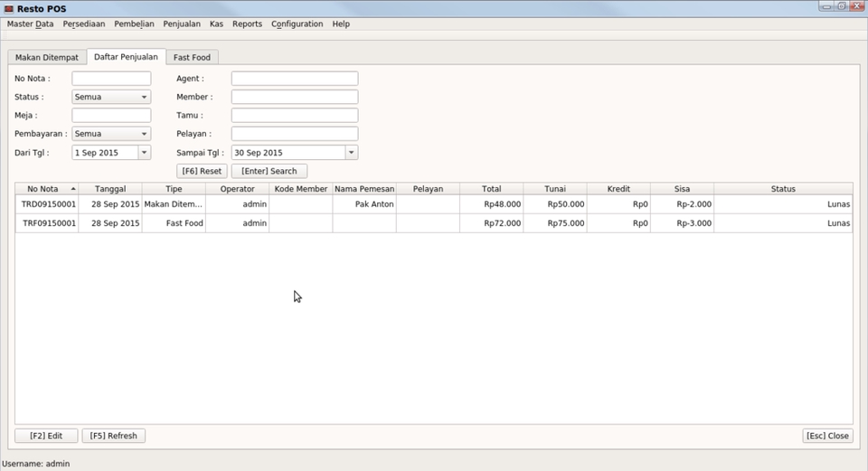The width and height of the screenshot is (868, 471).
Task: Sort by the Nama Pemesan column header
Action: [x=364, y=189]
